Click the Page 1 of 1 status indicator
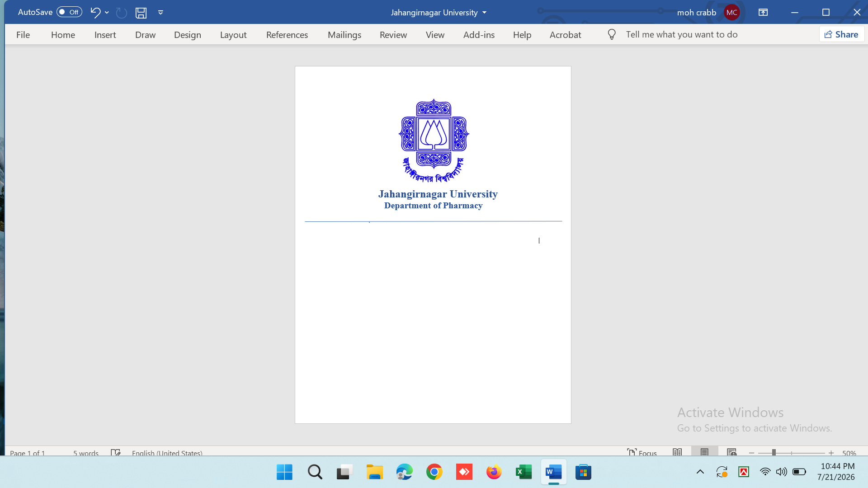The height and width of the screenshot is (488, 868). coord(28,453)
